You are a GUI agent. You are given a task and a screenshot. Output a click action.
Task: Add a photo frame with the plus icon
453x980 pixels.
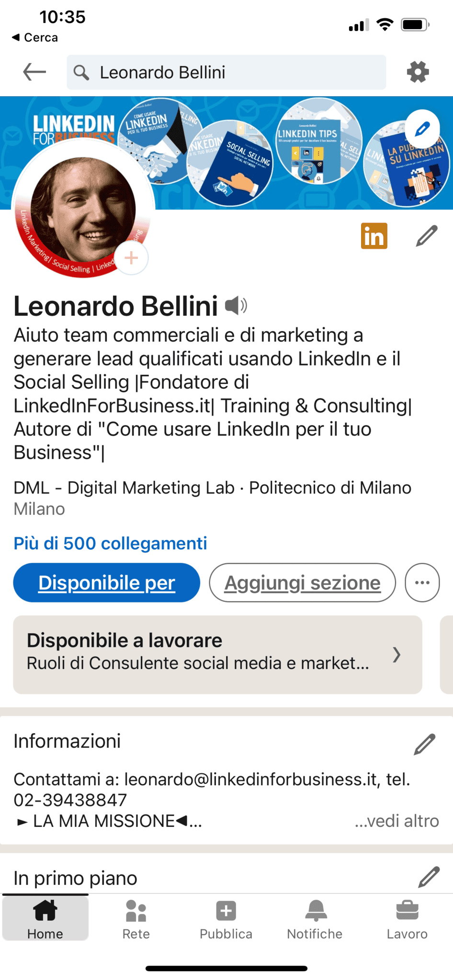[131, 258]
